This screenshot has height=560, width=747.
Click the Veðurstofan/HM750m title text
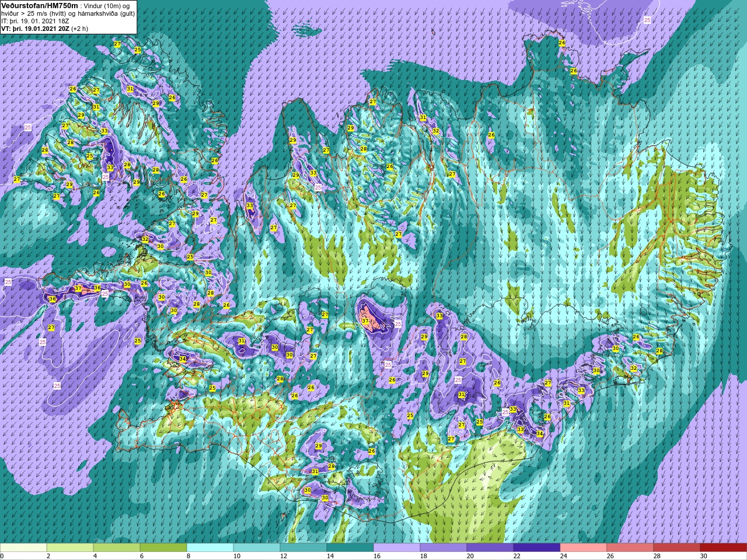(39, 5)
